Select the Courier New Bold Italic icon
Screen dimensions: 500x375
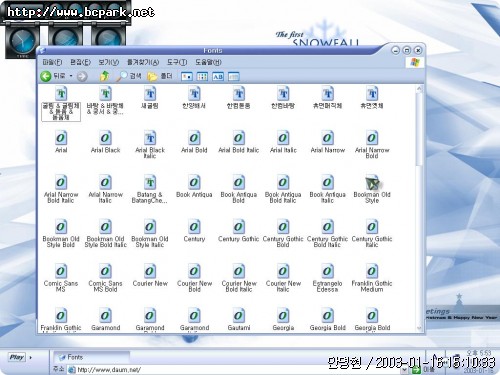point(239,271)
